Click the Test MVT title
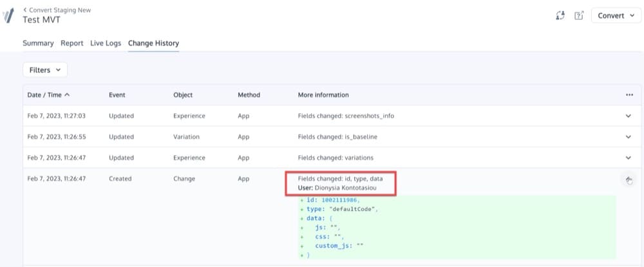Screen dimensions: 644x267 coord(41,19)
